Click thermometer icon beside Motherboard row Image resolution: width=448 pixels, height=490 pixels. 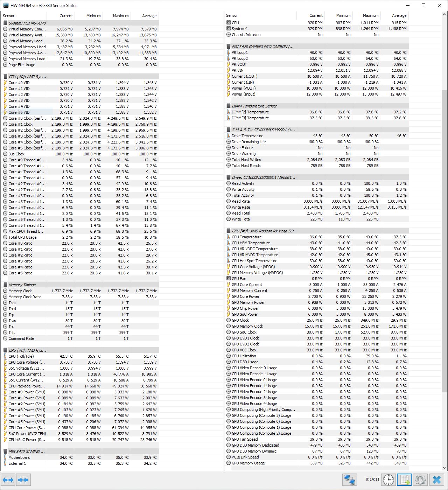click(5, 457)
